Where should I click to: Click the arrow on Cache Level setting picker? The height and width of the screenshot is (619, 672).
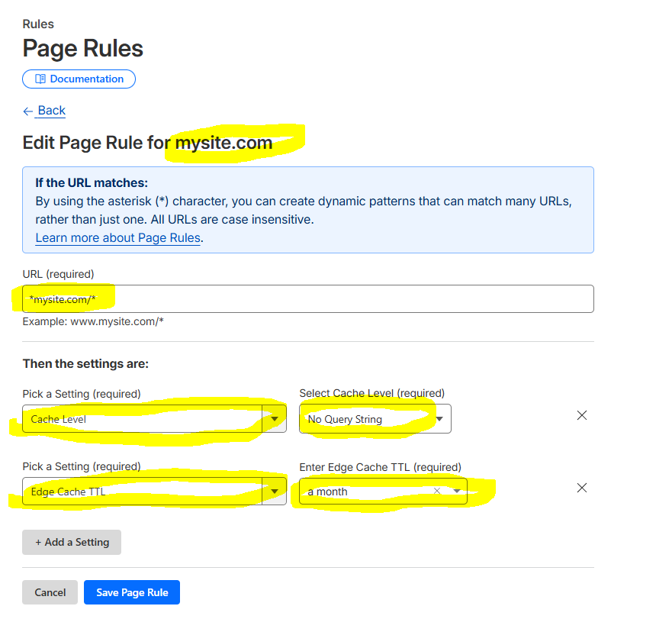point(274,419)
